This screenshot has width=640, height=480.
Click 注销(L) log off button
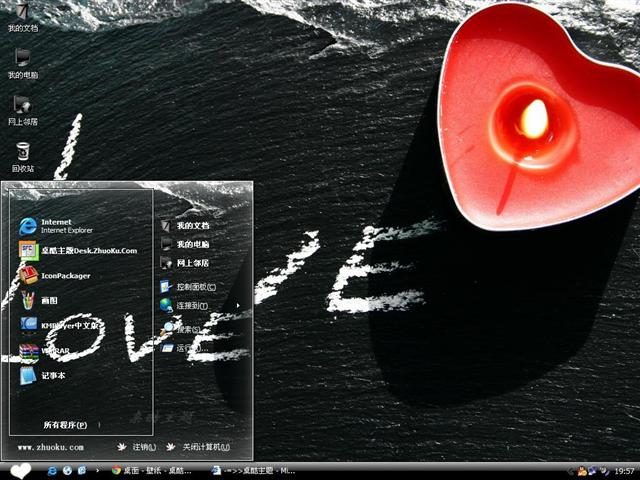tap(137, 447)
